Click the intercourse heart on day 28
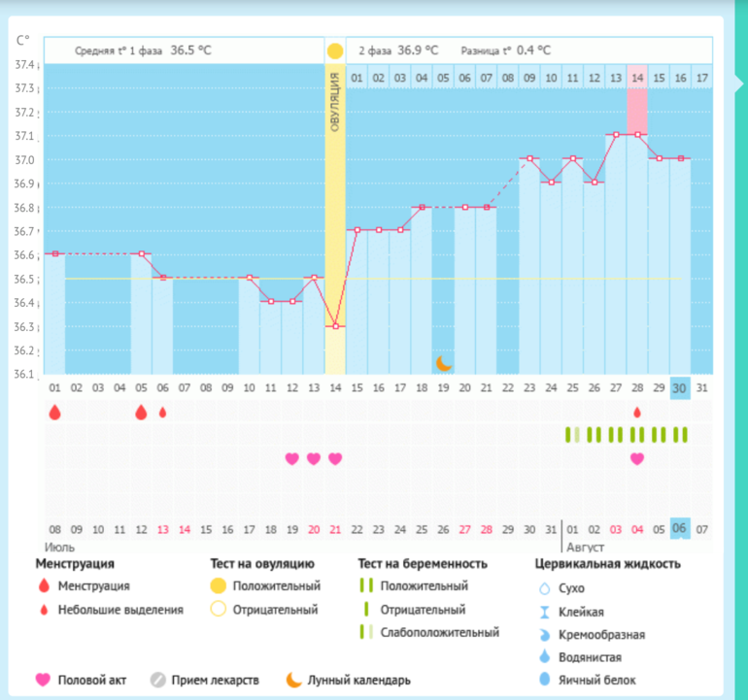Screen dimensions: 748x700 [x=637, y=458]
